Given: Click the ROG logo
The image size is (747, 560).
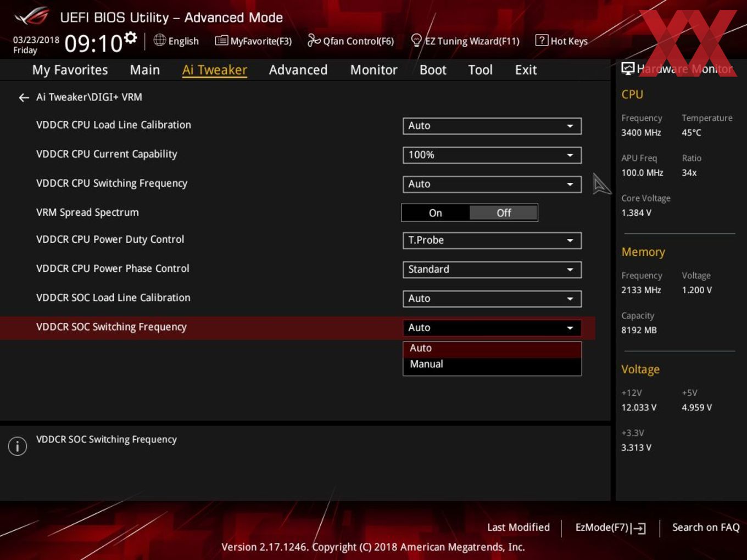Looking at the screenshot, I should coord(32,16).
